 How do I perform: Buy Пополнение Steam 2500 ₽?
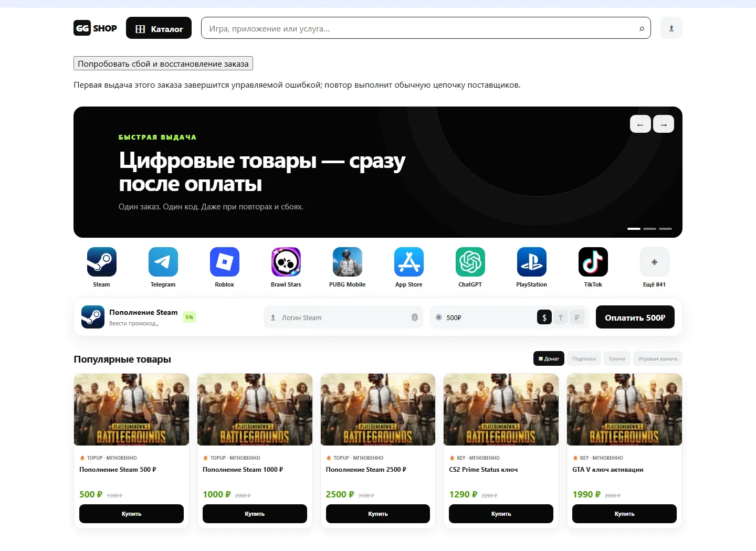pos(378,514)
